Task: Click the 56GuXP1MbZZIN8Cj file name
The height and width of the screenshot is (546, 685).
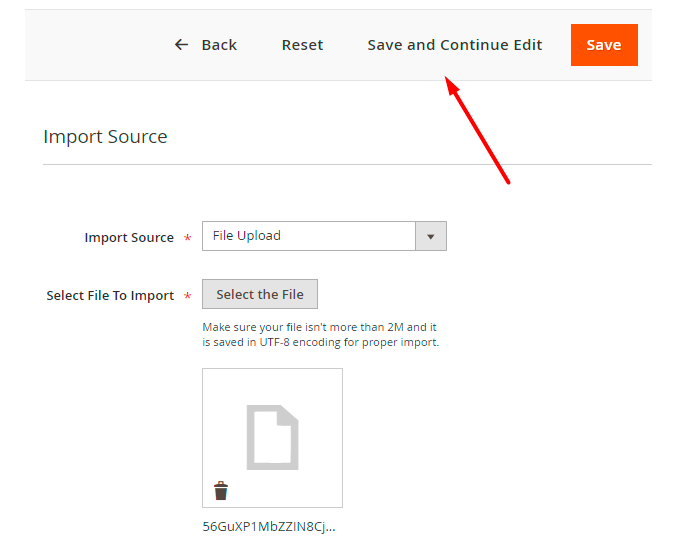Action: coord(269,526)
